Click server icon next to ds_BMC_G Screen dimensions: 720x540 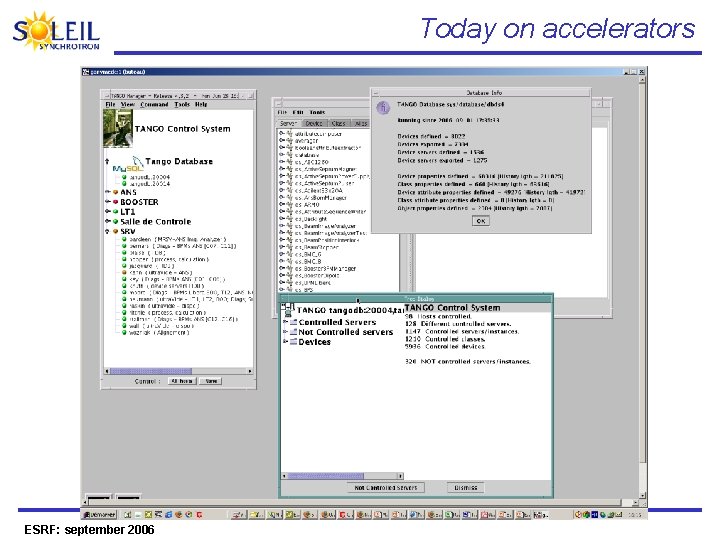pos(289,254)
